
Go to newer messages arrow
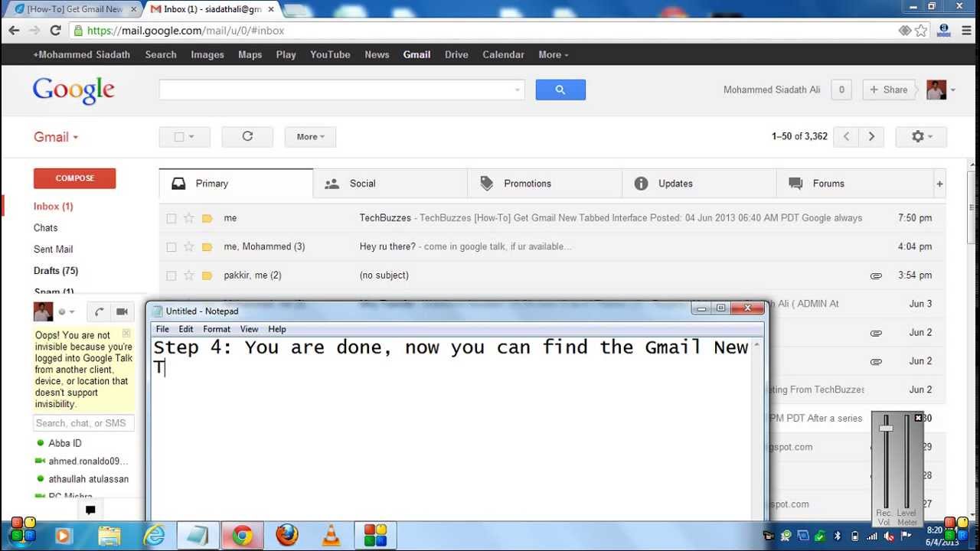point(846,136)
